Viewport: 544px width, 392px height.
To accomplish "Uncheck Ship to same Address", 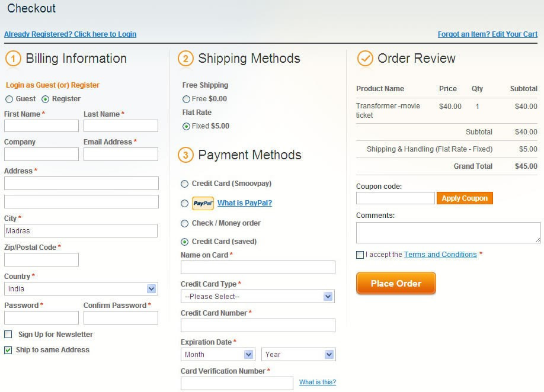I will tap(8, 350).
